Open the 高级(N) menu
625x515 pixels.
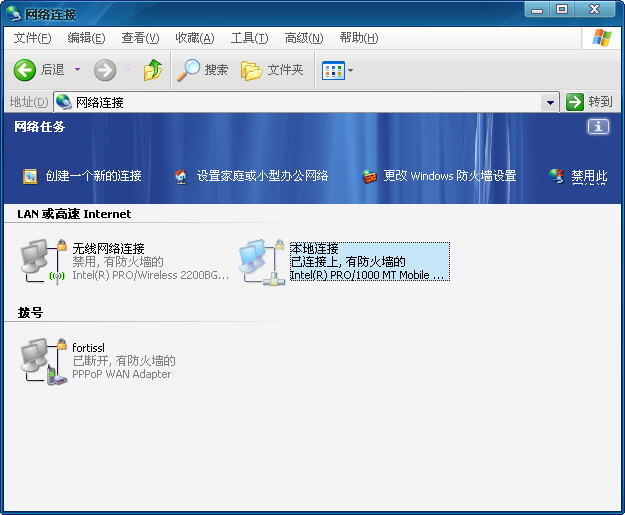coord(304,38)
